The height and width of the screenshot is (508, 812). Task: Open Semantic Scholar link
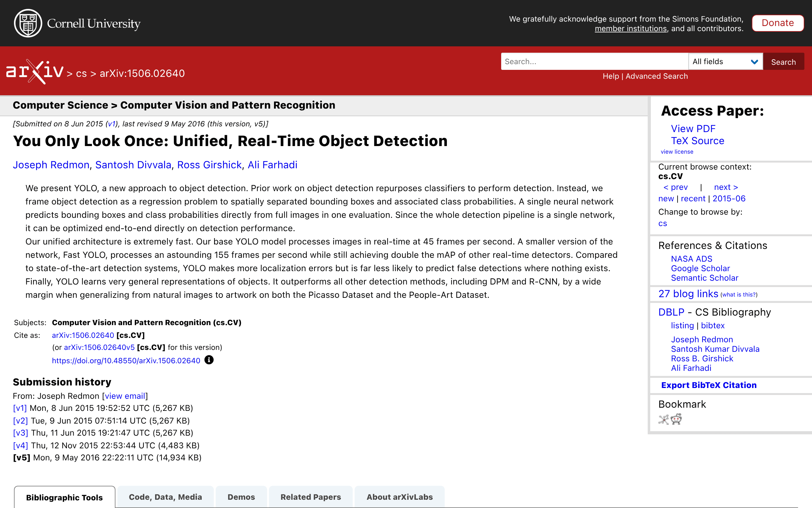pyautogui.click(x=704, y=278)
